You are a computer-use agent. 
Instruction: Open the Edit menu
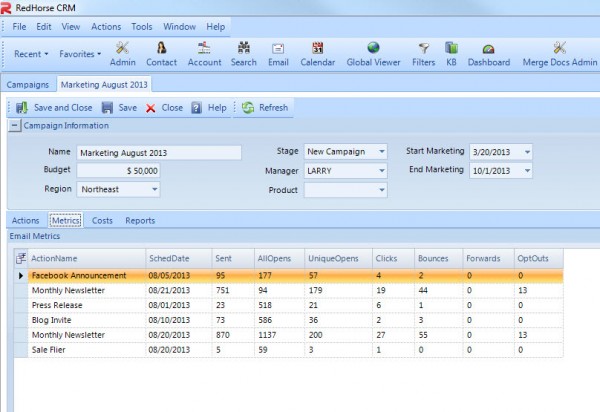coord(44,27)
